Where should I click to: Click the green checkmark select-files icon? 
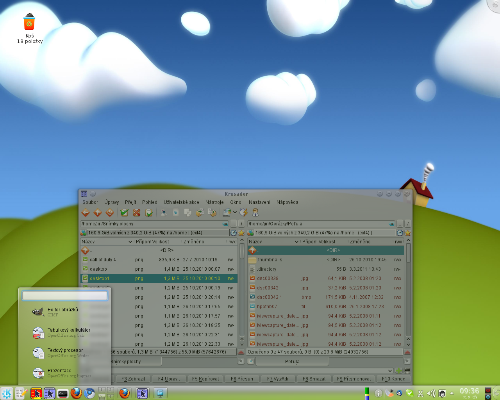coord(125,212)
